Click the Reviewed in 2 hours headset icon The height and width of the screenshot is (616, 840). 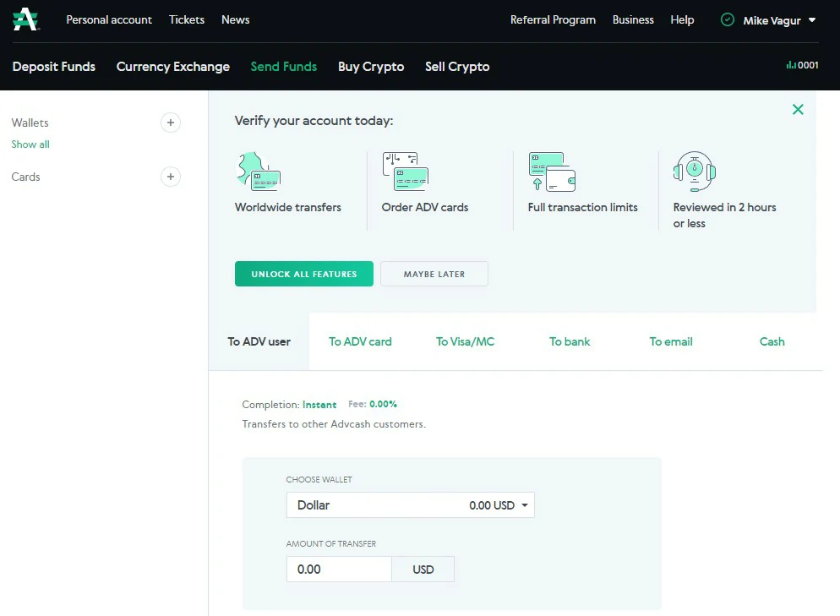[x=695, y=172]
